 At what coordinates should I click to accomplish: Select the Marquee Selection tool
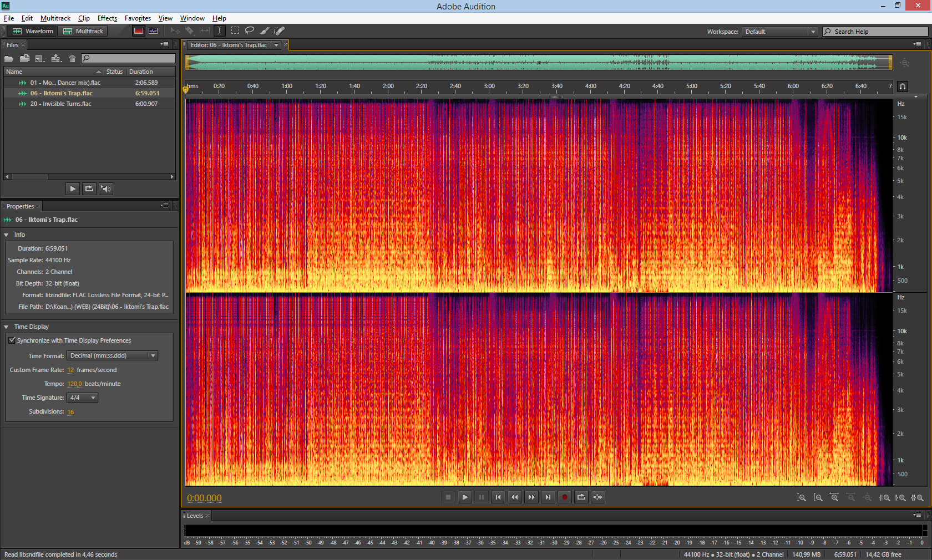(235, 31)
